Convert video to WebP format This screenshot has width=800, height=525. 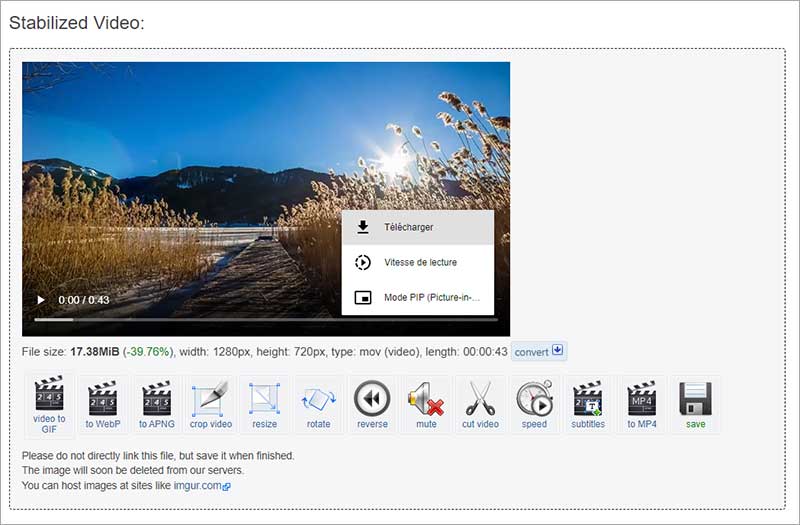pyautogui.click(x=103, y=405)
